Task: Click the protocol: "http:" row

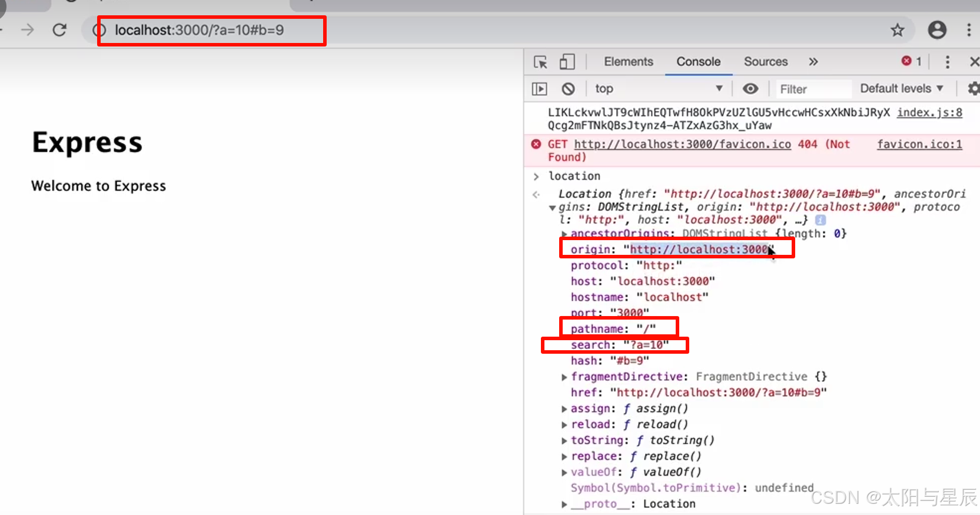Action: tap(626, 265)
